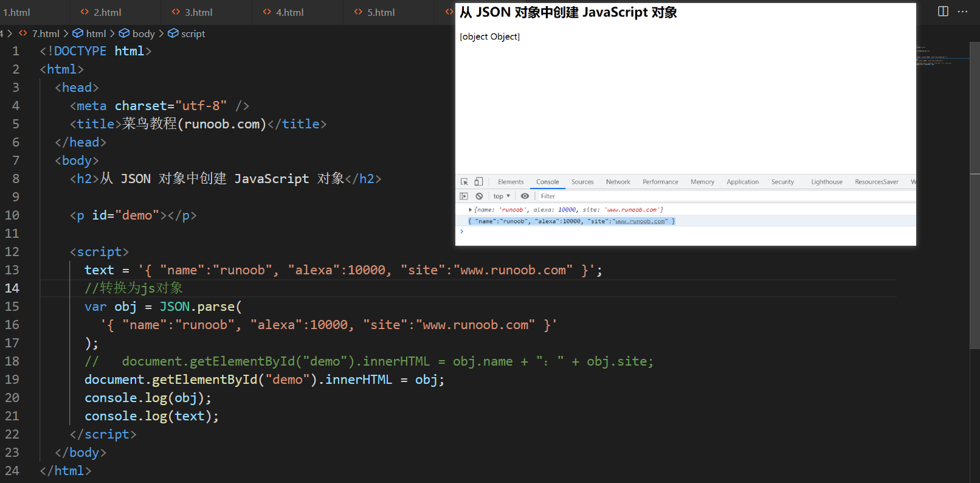Click '[object Object]' text in the preview page

[x=490, y=36]
